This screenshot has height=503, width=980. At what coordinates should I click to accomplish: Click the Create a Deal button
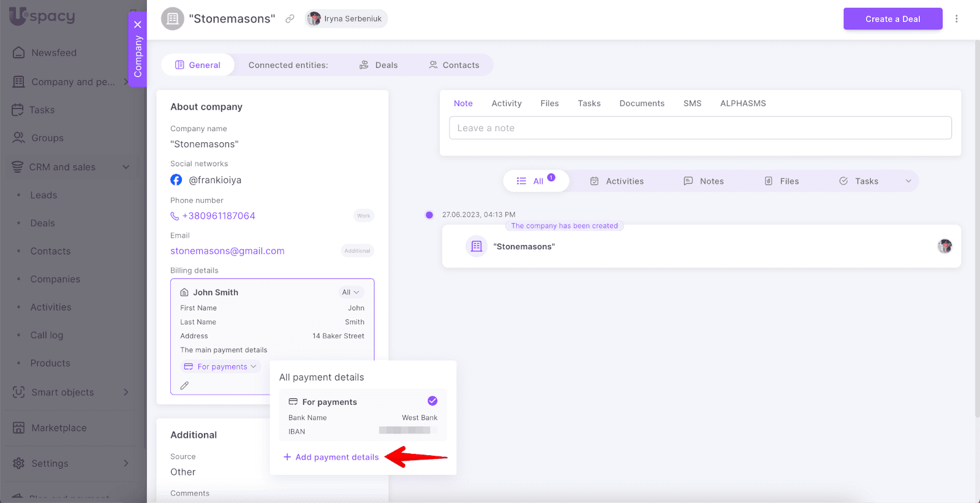click(x=892, y=19)
